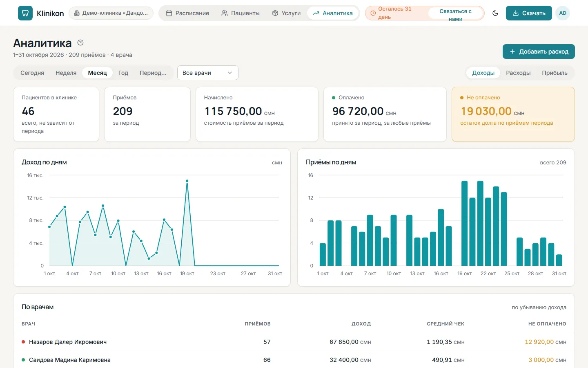Viewport: 588px width, 368px height.
Task: Select the Неделя period
Action: click(66, 73)
